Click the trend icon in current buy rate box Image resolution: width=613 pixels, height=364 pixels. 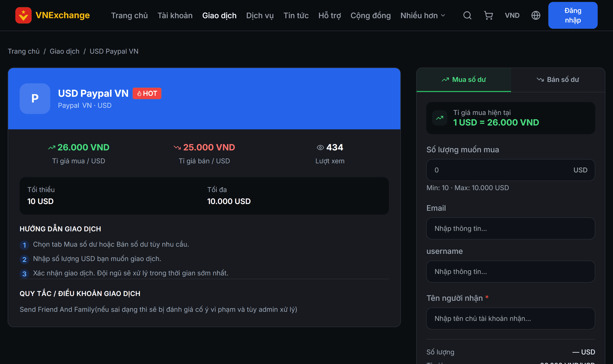[x=440, y=118]
